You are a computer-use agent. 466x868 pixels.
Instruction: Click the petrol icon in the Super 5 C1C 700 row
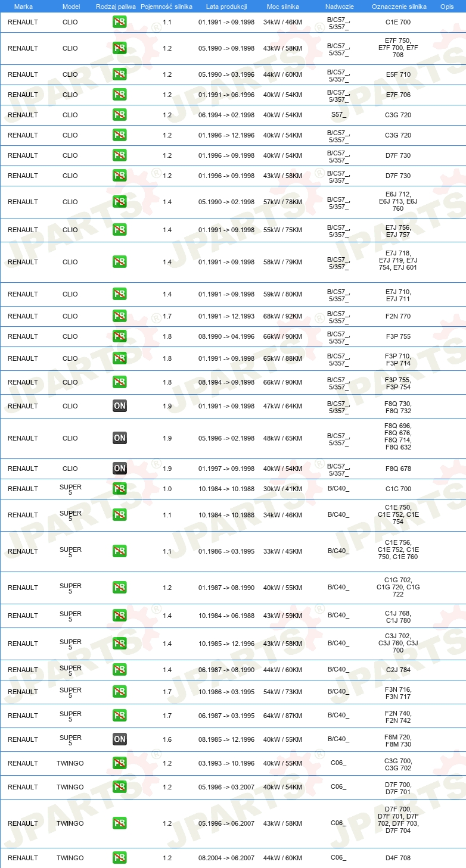(120, 489)
